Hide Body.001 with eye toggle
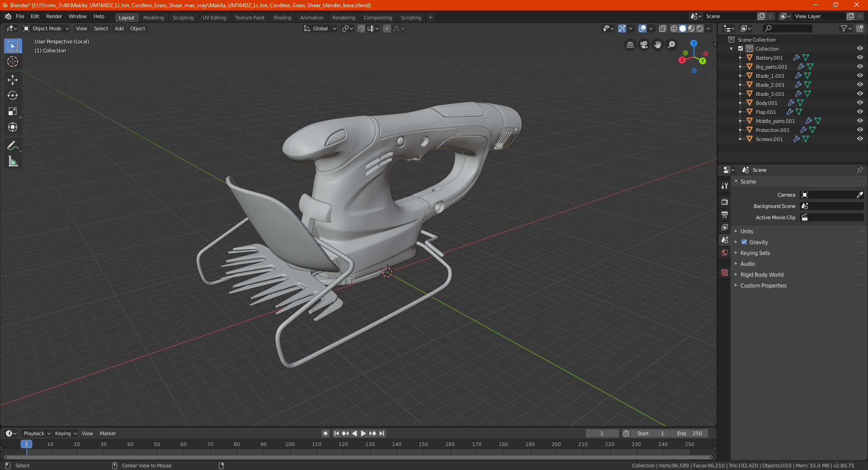The width and height of the screenshot is (868, 470). (x=860, y=103)
